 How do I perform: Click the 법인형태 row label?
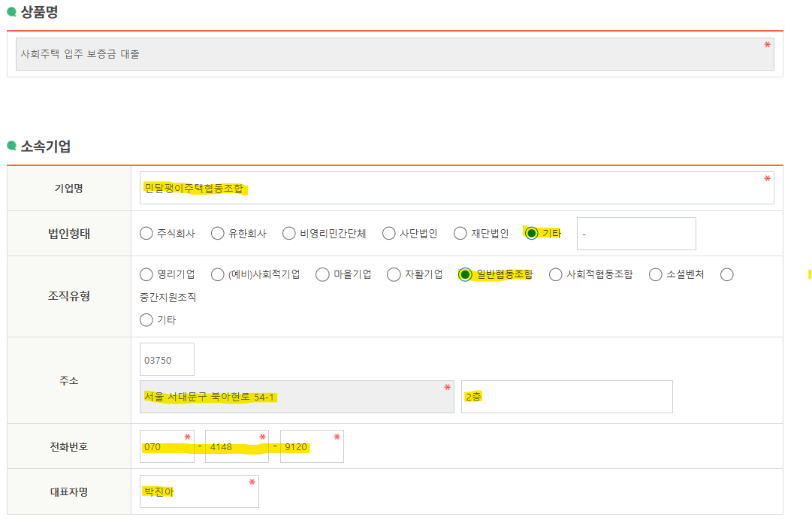pos(69,234)
